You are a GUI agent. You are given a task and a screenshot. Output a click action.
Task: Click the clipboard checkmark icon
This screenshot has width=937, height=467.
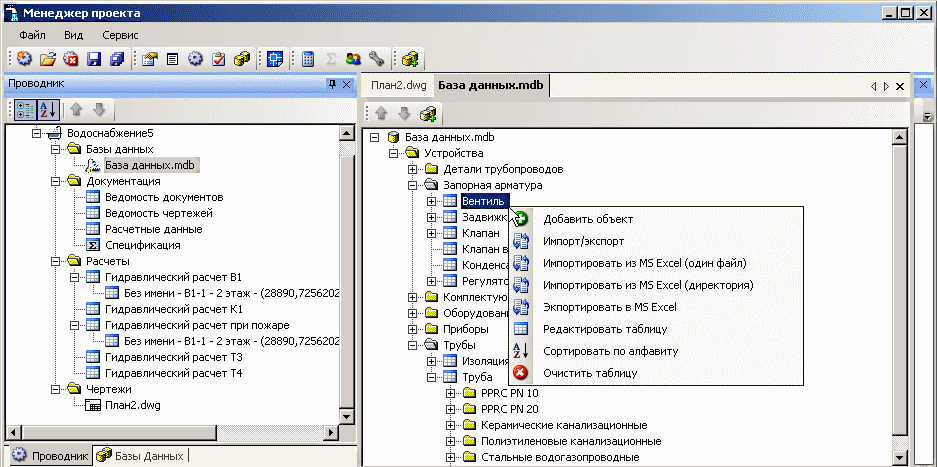(219, 59)
